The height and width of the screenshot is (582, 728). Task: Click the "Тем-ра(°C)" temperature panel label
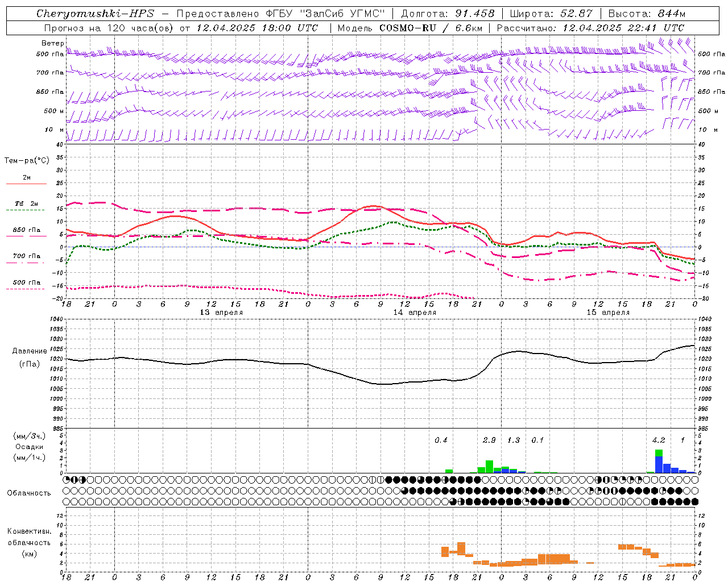click(27, 161)
